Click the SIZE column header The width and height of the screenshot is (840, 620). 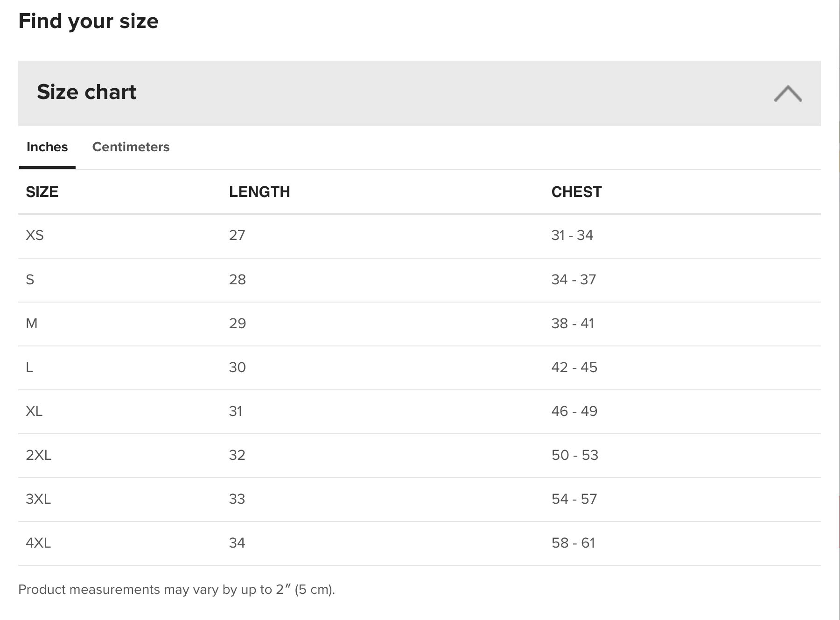pyautogui.click(x=42, y=192)
